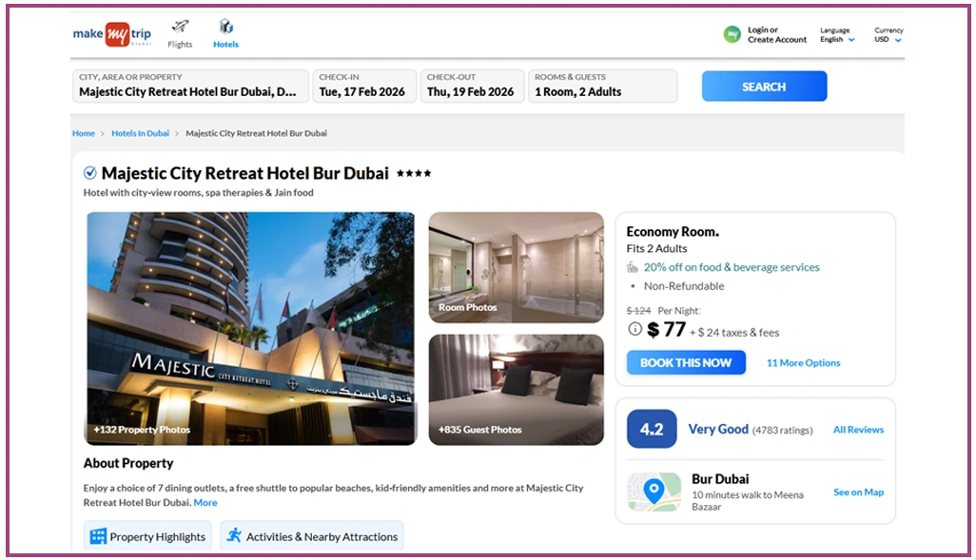This screenshot has width=976, height=560.
Task: Click the See on Map link
Action: click(858, 492)
